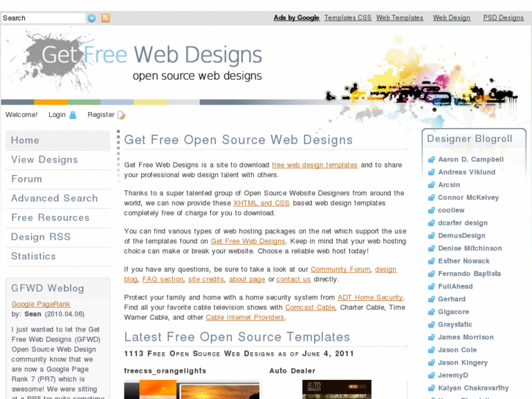Visit the ADT Home Security link
Image resolution: width=532 pixels, height=399 pixels.
pyautogui.click(x=370, y=297)
